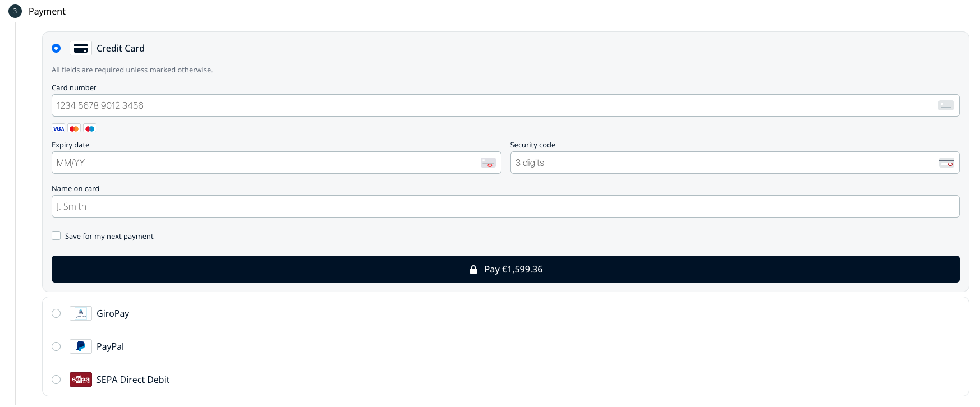
Task: Click the credit card icon beside Credit Card
Action: (x=81, y=48)
